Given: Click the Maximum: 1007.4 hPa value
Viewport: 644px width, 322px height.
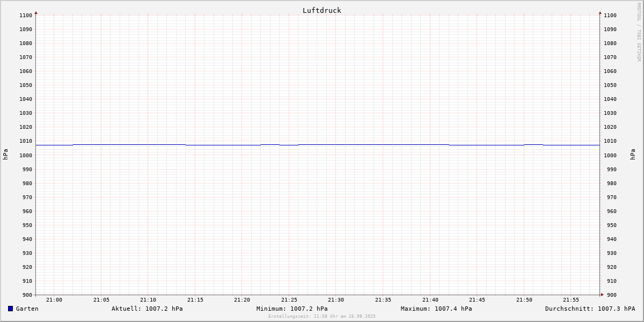Looking at the screenshot, I should pyautogui.click(x=436, y=309).
